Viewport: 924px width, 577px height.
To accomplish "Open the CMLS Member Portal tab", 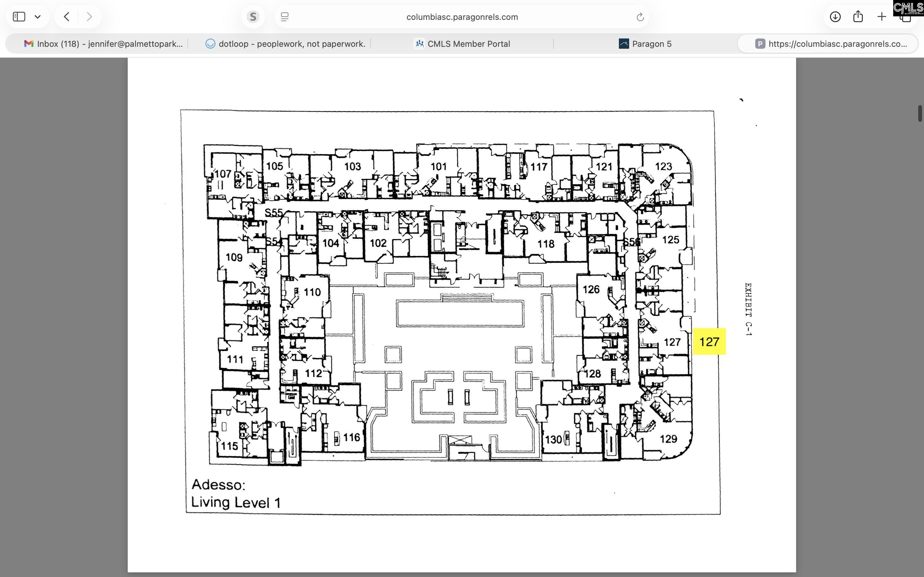I will 462,44.
